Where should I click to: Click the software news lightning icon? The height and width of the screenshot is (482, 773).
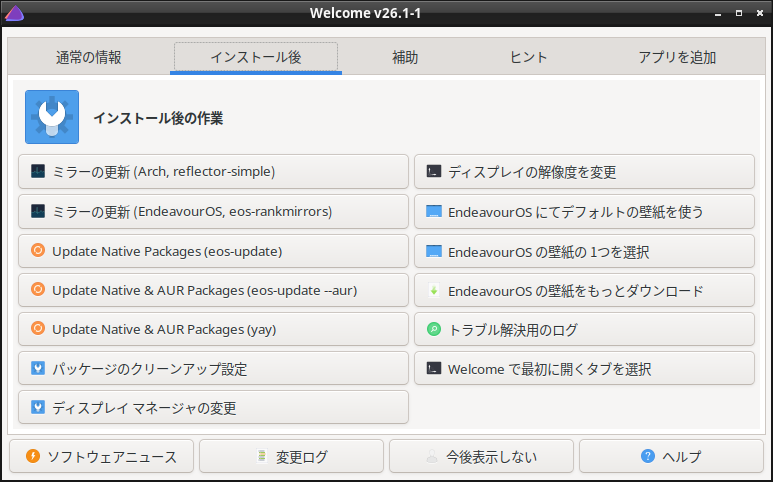tap(33, 457)
